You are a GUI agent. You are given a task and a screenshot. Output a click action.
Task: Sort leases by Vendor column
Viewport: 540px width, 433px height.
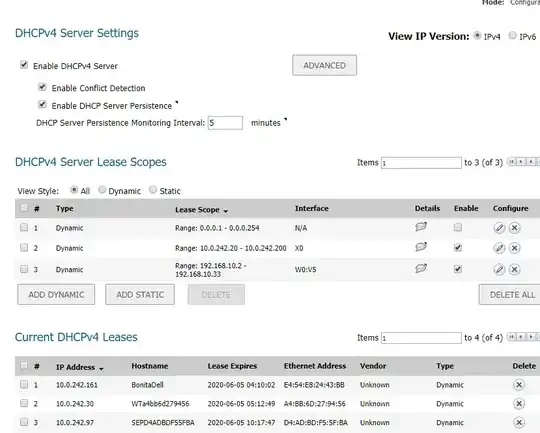point(373,366)
